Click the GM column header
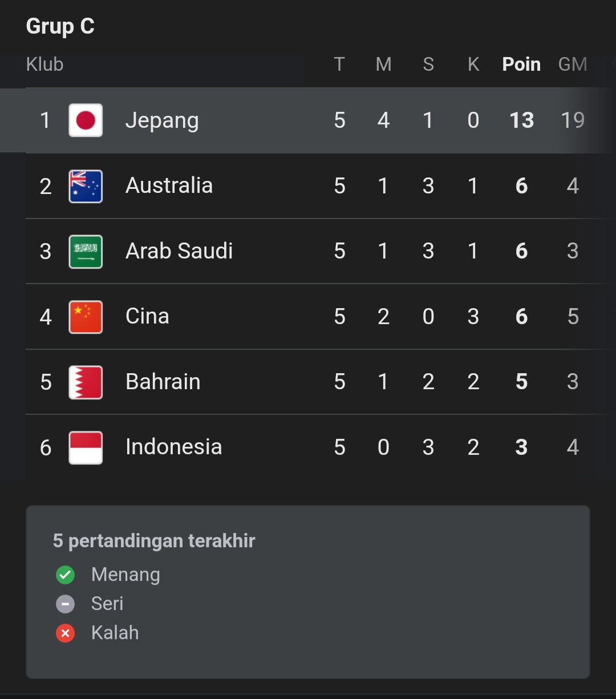Image resolution: width=616 pixels, height=699 pixels. (572, 64)
